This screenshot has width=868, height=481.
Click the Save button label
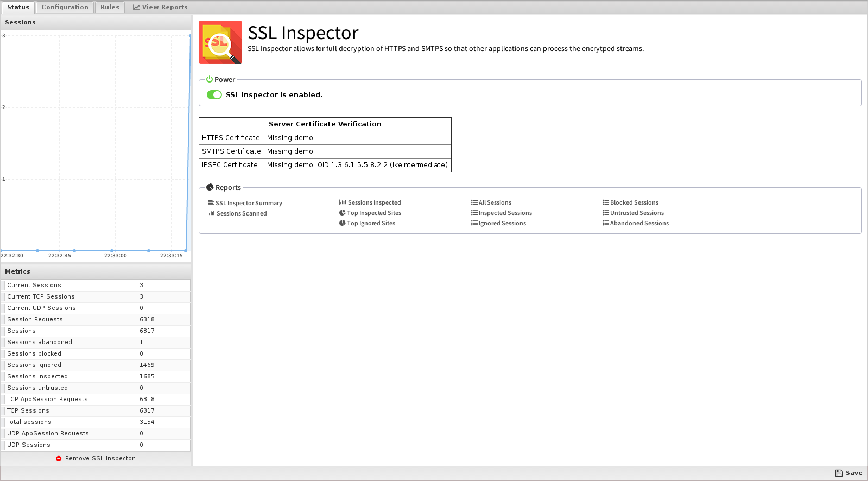[x=854, y=473]
